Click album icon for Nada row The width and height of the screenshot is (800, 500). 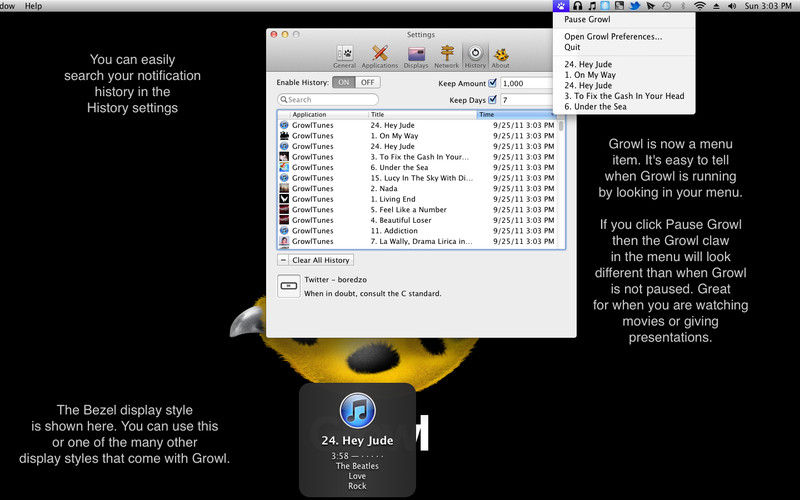[284, 188]
